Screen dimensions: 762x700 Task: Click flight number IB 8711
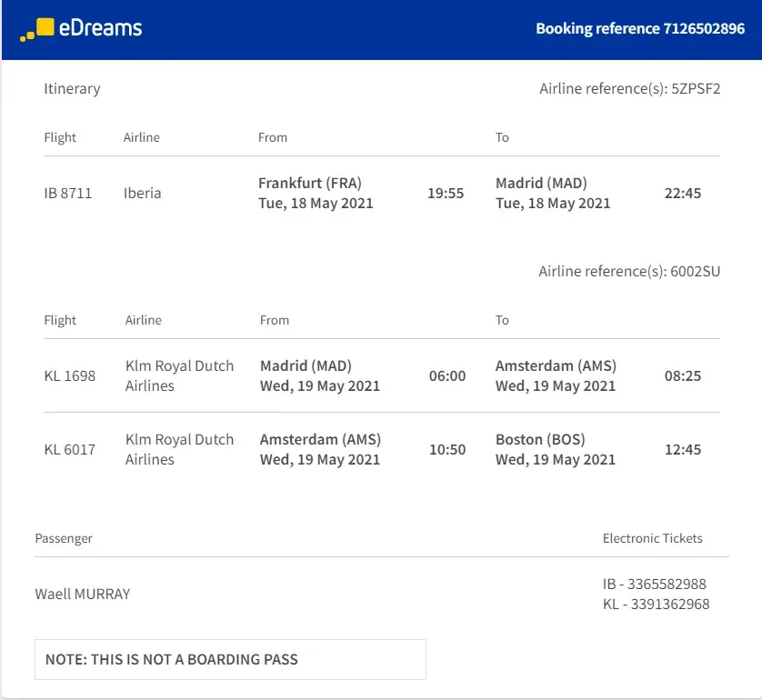coord(68,193)
